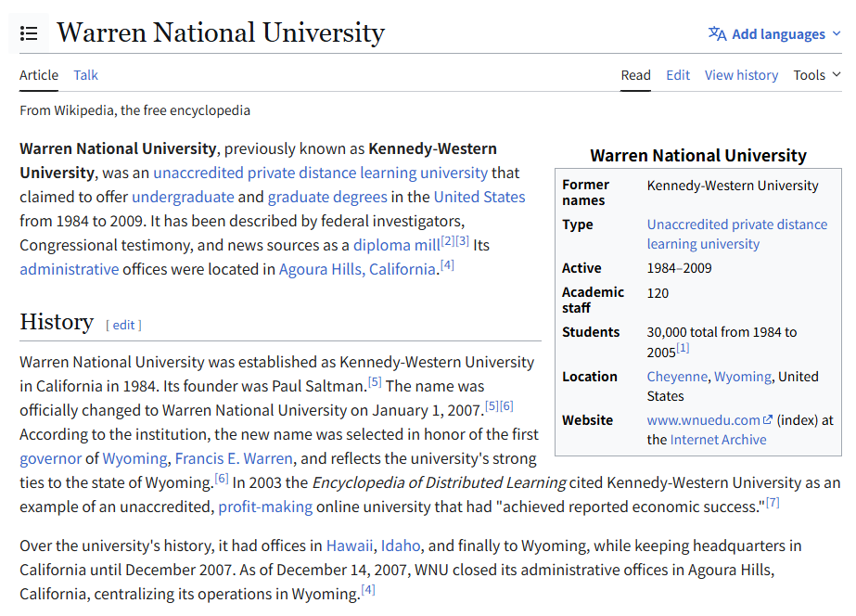Jump to citation 2 after diploma mill
The image size is (856, 616).
point(448,241)
